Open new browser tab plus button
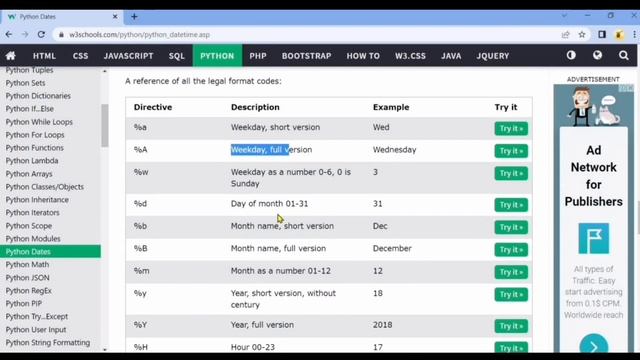This screenshot has height=360, width=640. (134, 17)
